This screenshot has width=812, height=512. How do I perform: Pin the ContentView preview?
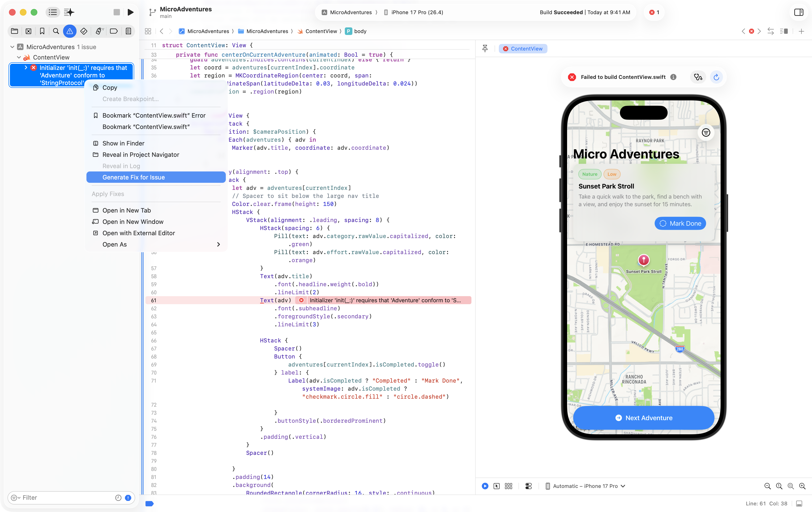click(x=485, y=49)
